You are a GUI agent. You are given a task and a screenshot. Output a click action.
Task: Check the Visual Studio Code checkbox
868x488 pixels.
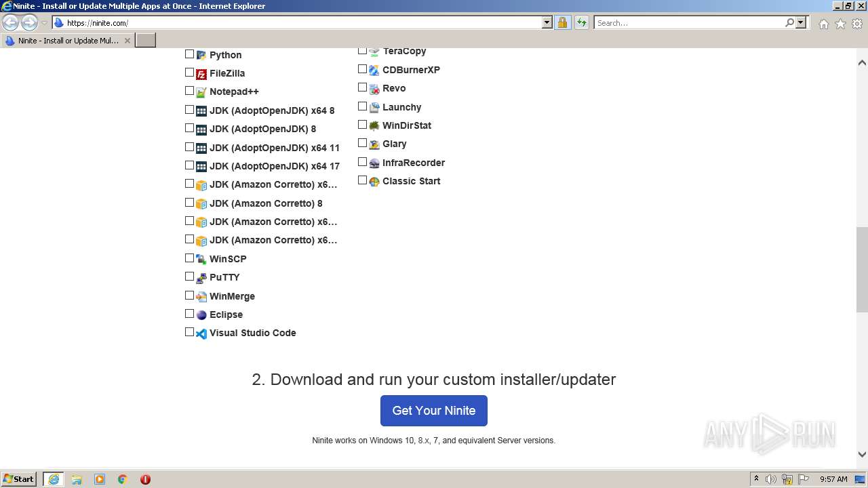click(x=190, y=332)
